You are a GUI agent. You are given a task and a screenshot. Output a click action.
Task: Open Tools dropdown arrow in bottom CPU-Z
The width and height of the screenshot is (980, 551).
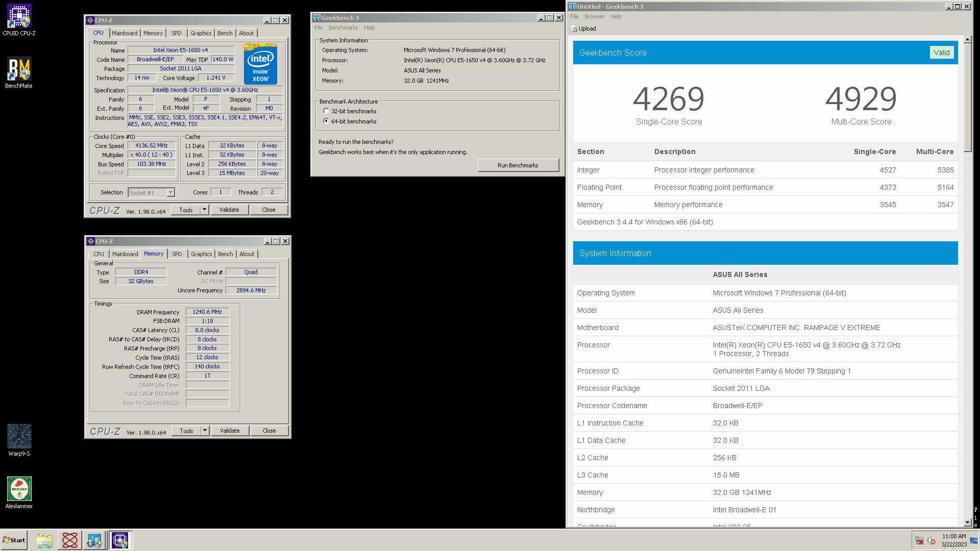pos(205,431)
